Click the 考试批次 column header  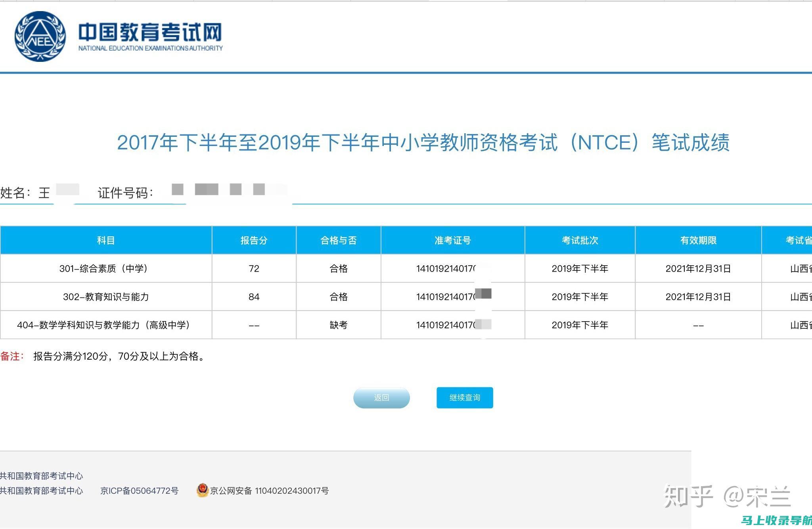580,240
